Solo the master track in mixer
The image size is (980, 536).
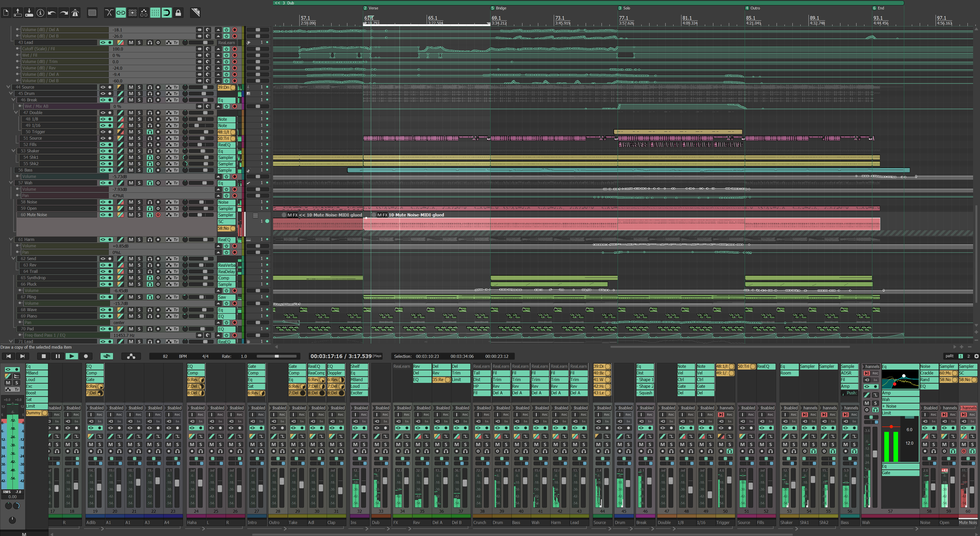click(16, 383)
